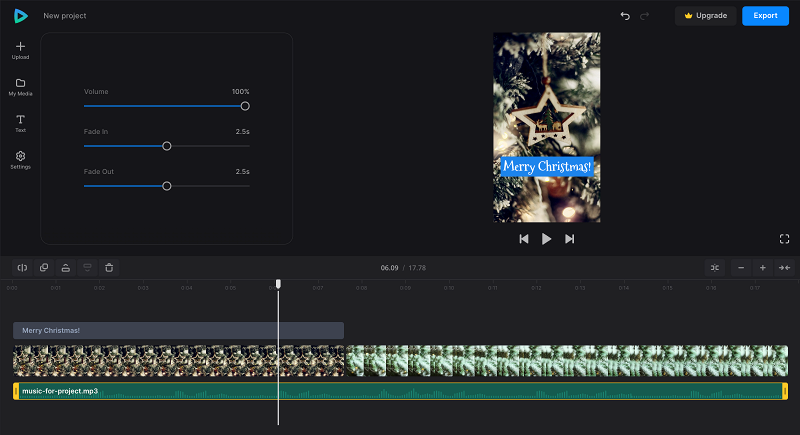800x435 pixels.
Task: Open project Settings from the sidebar
Action: coord(20,160)
